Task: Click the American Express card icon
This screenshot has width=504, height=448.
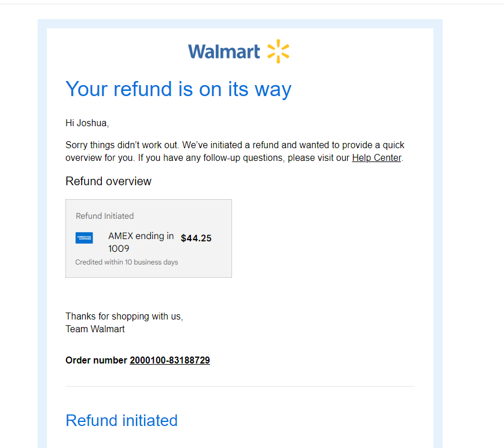Action: (x=84, y=238)
